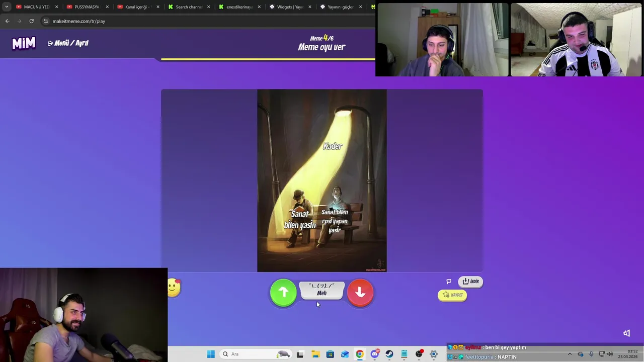Switch to the Yayınını güçlen tab

341,7
